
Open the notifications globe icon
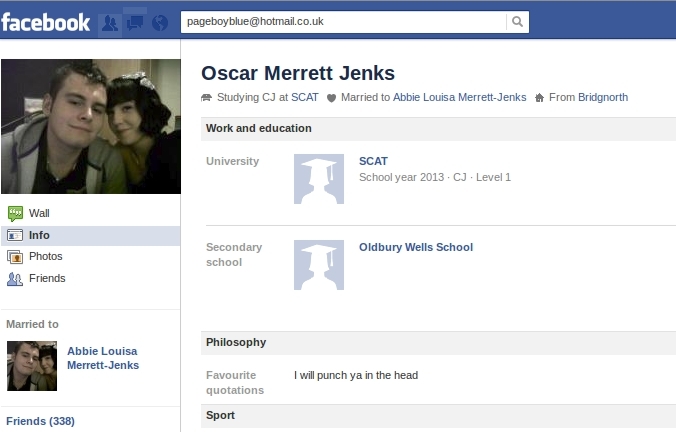pyautogui.click(x=160, y=23)
